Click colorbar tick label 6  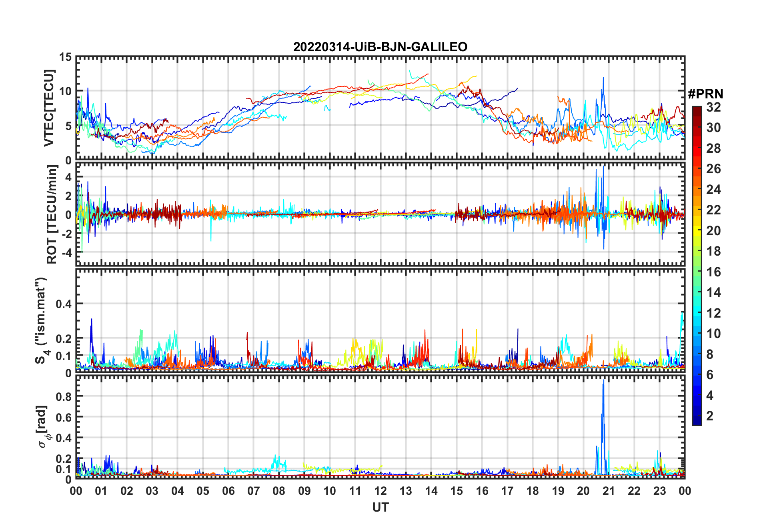710,375
